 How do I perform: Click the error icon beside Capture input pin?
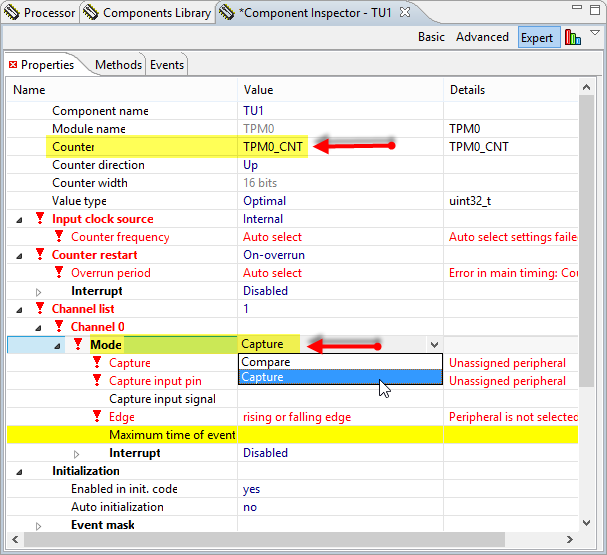97,381
